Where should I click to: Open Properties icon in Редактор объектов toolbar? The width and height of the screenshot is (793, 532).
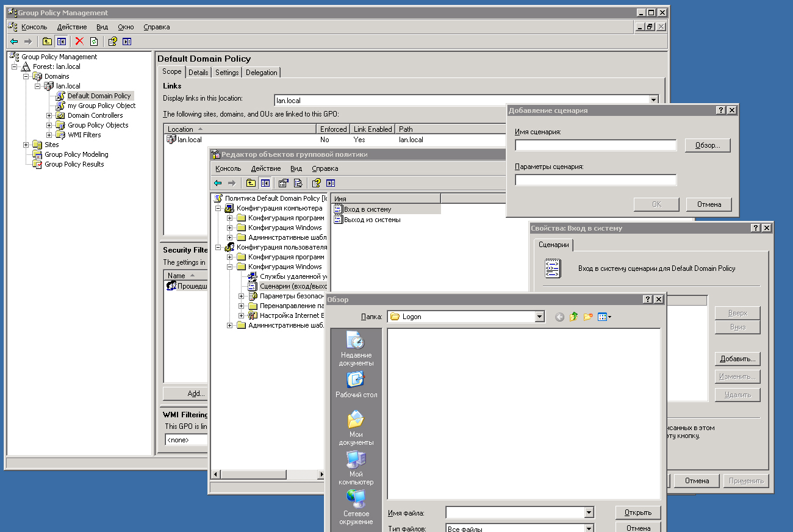(x=283, y=183)
